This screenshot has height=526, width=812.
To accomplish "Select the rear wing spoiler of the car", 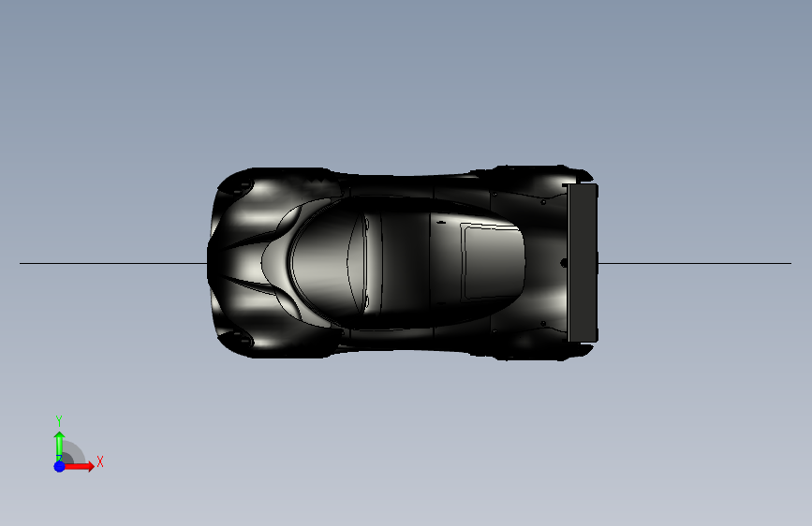I will click(583, 263).
